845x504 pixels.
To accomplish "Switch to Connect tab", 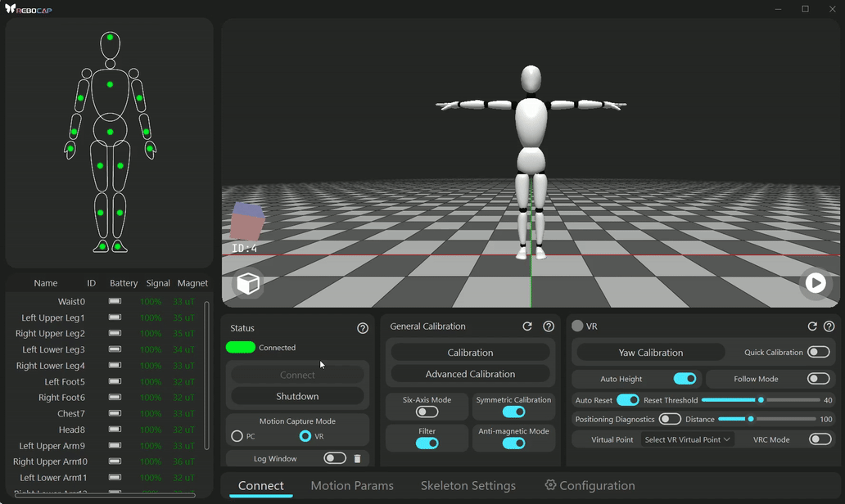I will click(x=261, y=485).
